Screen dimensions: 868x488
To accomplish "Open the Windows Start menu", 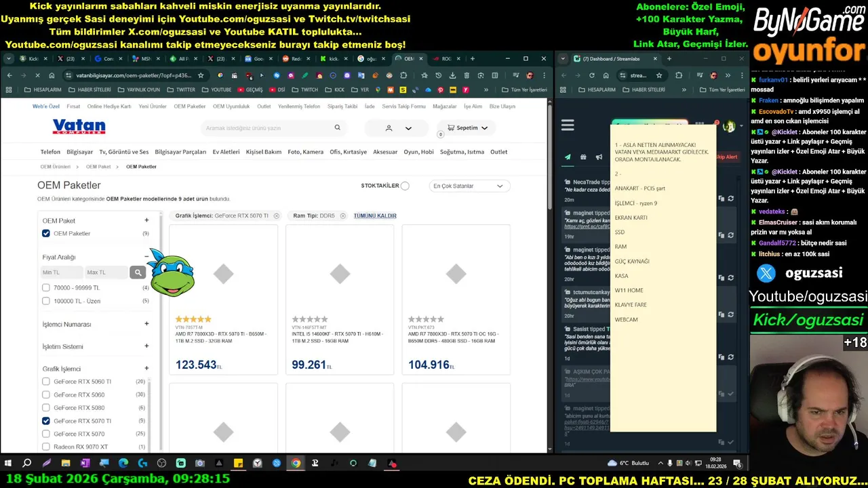I will pyautogui.click(x=8, y=464).
